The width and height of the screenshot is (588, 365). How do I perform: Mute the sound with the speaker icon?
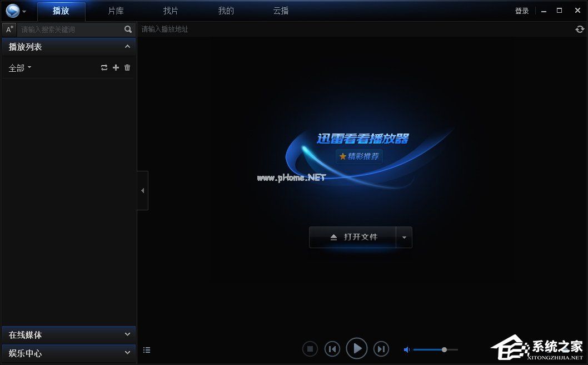(406, 349)
